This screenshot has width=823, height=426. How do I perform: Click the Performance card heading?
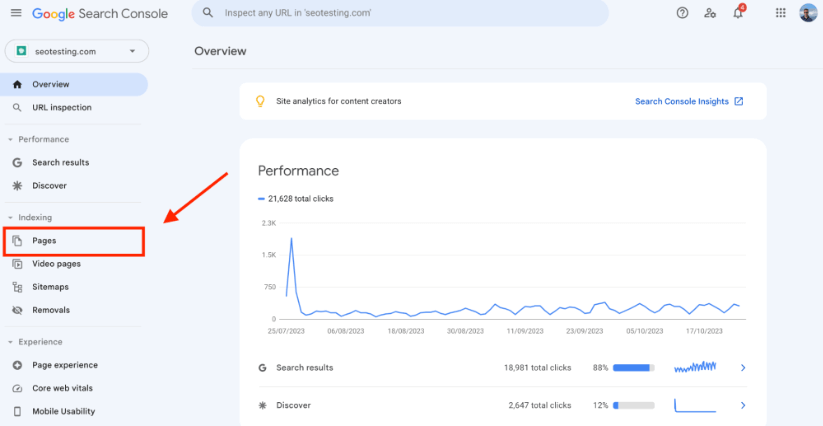298,171
